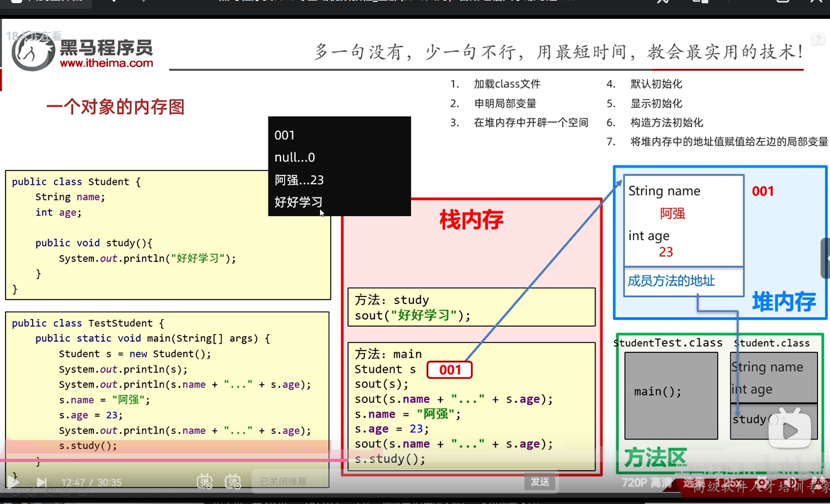This screenshot has height=504, width=830.
Task: Open the 720P 高清 quality dropdown
Action: click(x=647, y=483)
